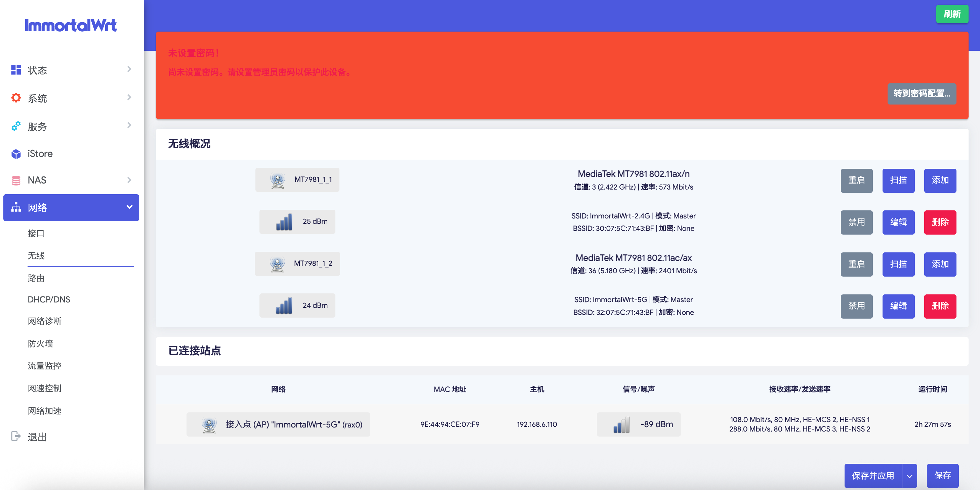Click the 服务 cogs icon
Screen dimensions: 980x490
tap(16, 126)
